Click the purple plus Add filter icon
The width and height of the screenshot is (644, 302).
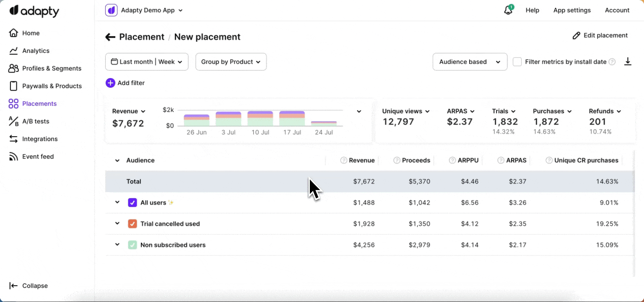click(x=110, y=83)
